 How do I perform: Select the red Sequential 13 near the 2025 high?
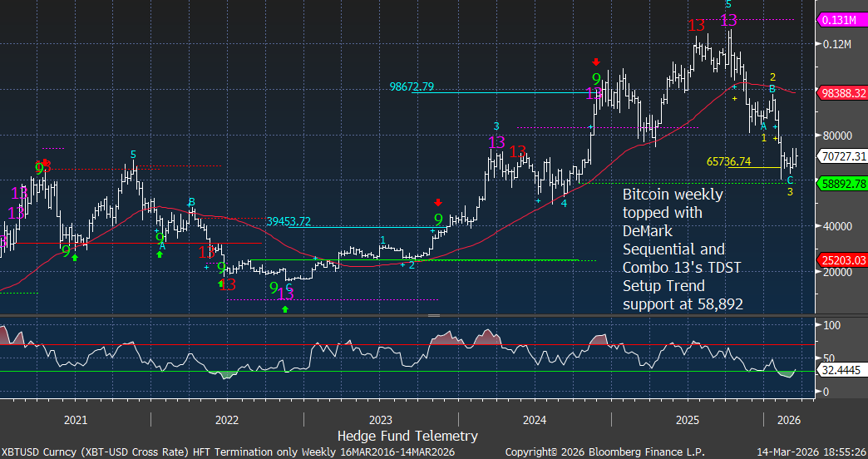(x=697, y=26)
